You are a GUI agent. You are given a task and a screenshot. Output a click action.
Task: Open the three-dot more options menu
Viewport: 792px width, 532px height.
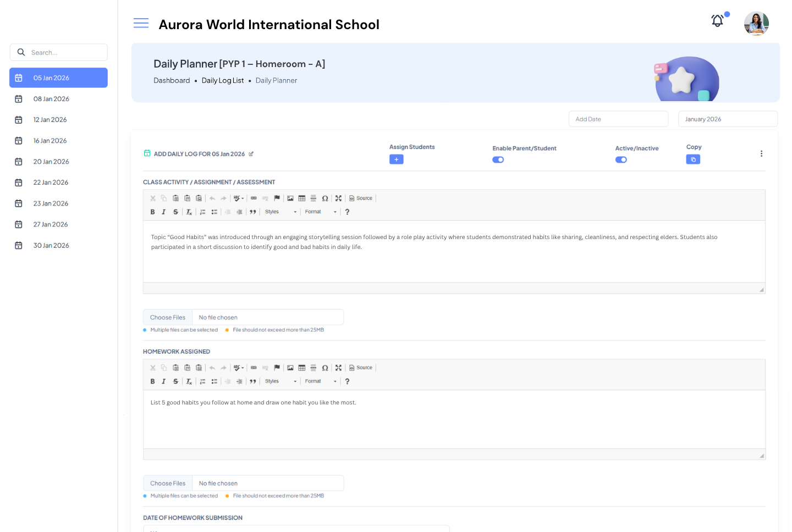[761, 154]
